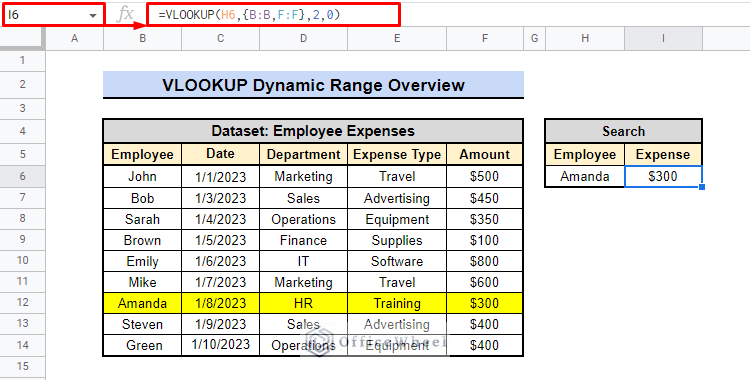Click the Expense header in Search table

[663, 154]
